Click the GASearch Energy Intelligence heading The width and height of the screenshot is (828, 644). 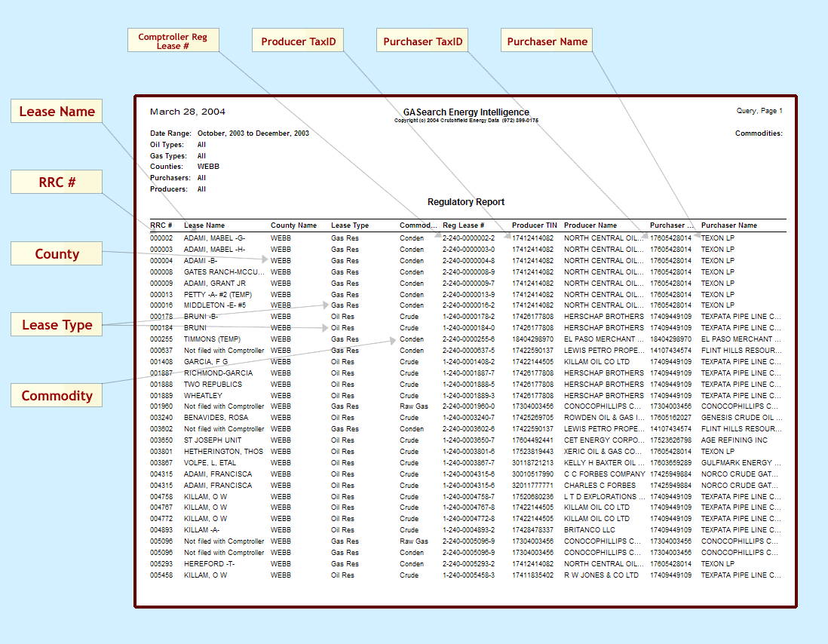tap(466, 112)
